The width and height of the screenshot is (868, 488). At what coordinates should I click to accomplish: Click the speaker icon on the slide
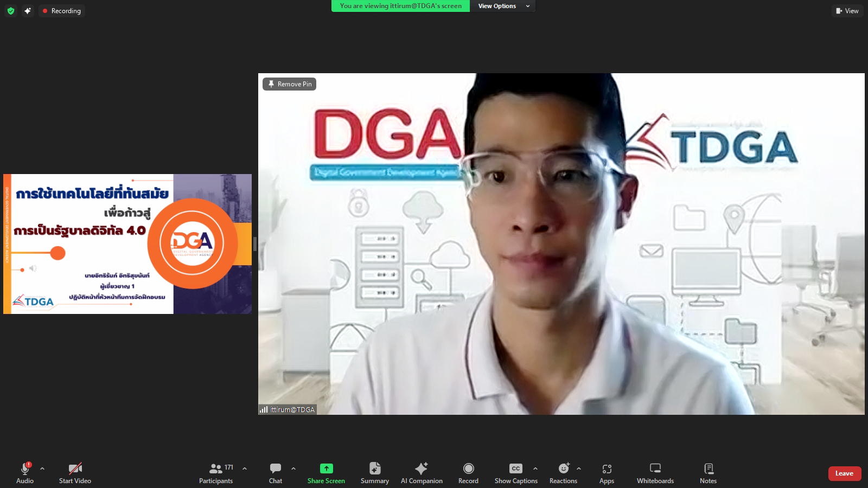point(33,268)
